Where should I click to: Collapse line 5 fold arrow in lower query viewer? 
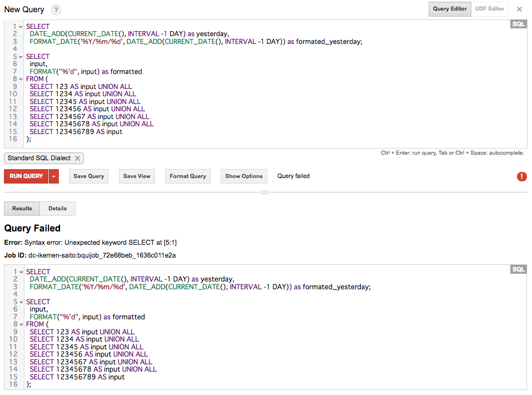(21, 302)
